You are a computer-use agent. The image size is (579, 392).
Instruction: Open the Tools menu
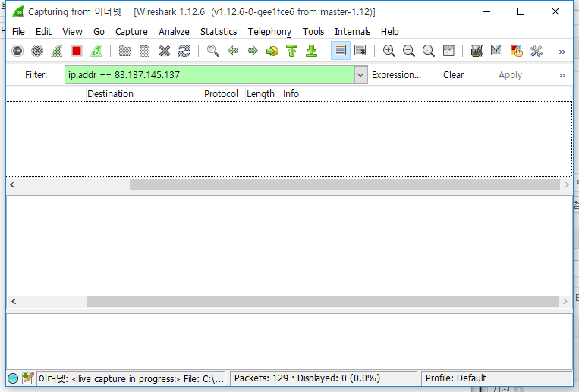coord(313,32)
